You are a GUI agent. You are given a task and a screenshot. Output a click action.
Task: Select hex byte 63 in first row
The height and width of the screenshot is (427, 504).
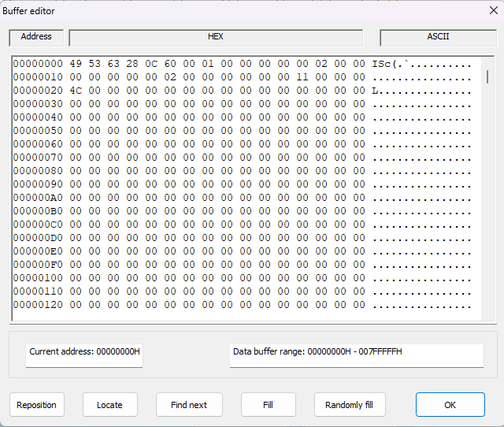[x=113, y=64]
